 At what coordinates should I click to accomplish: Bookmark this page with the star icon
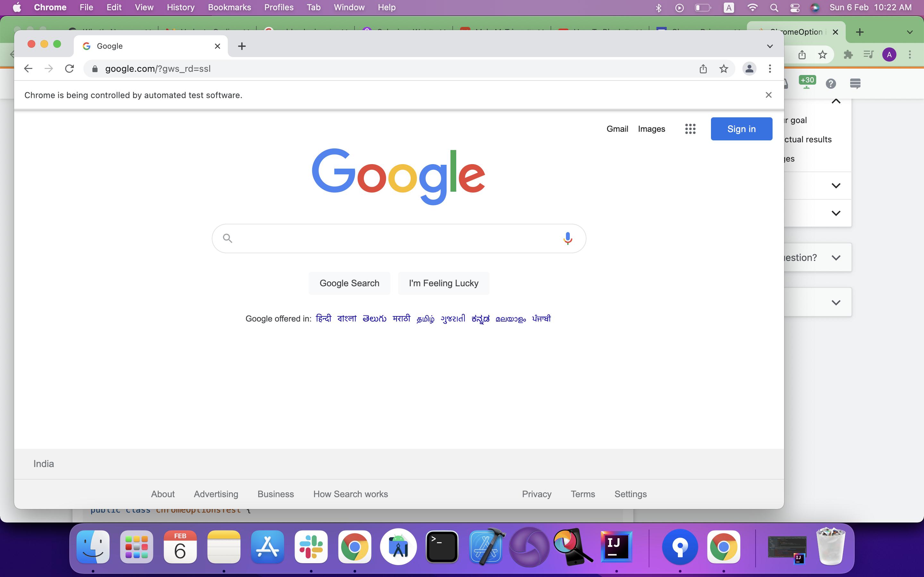pos(723,69)
